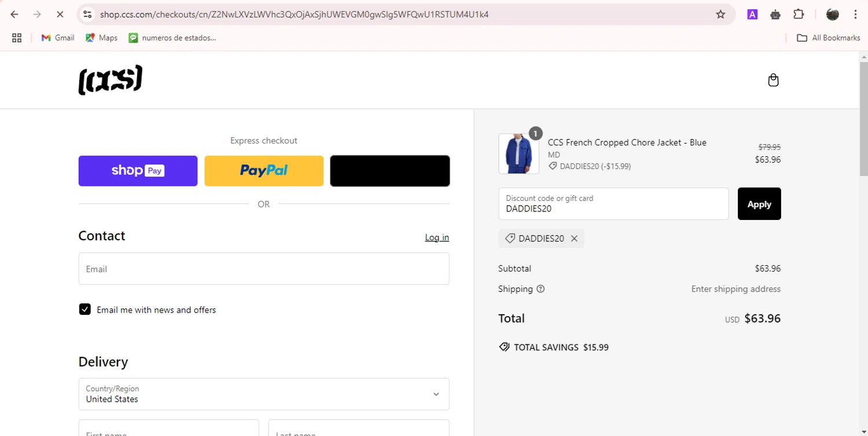
Task: Pay with the Shop Pay button
Action: 138,171
